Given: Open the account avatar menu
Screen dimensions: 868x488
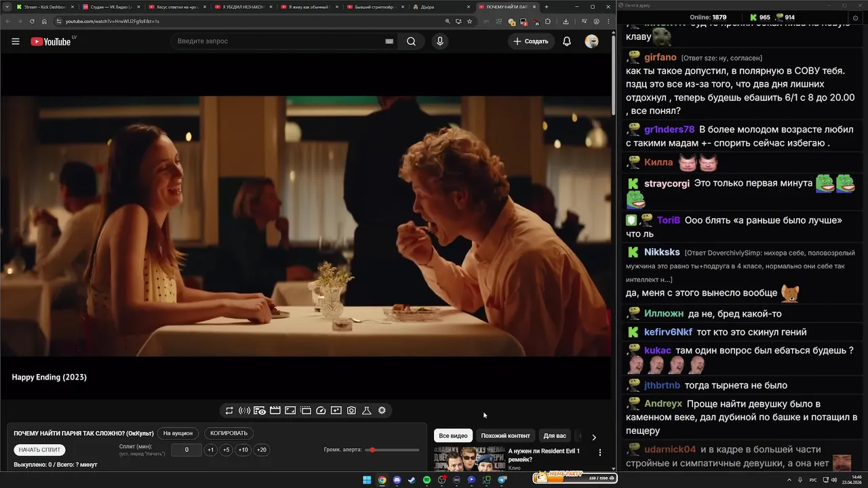Looking at the screenshot, I should [x=591, y=41].
